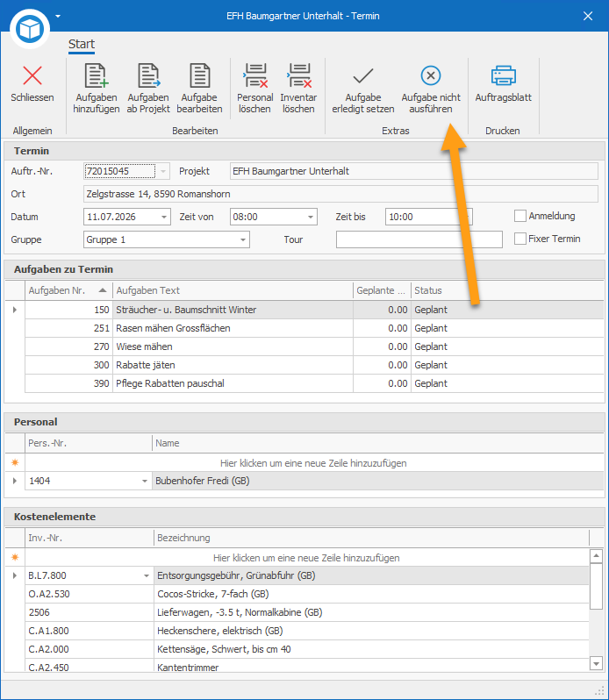Click inventory number 2506 cell

pyautogui.click(x=90, y=612)
